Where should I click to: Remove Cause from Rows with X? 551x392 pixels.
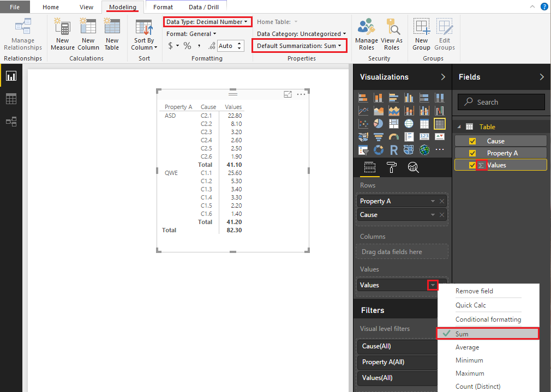tap(442, 215)
